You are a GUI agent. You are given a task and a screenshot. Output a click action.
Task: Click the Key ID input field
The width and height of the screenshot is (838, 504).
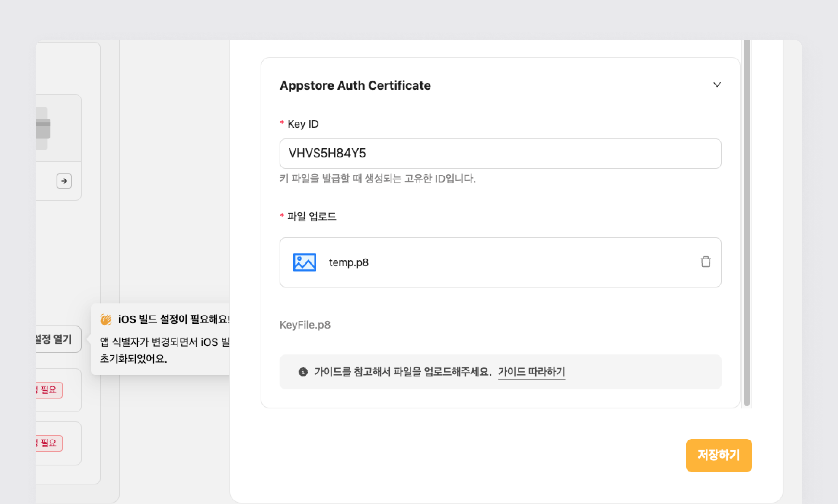500,154
